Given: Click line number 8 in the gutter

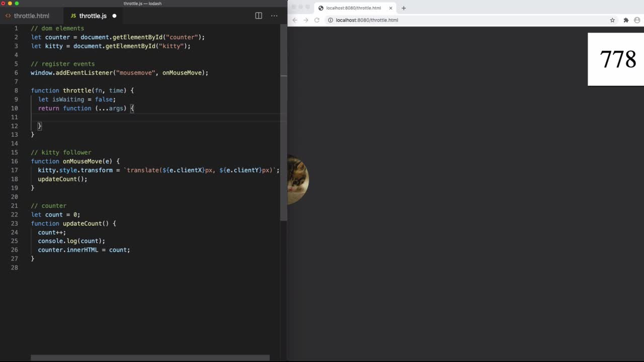Looking at the screenshot, I should [x=16, y=90].
